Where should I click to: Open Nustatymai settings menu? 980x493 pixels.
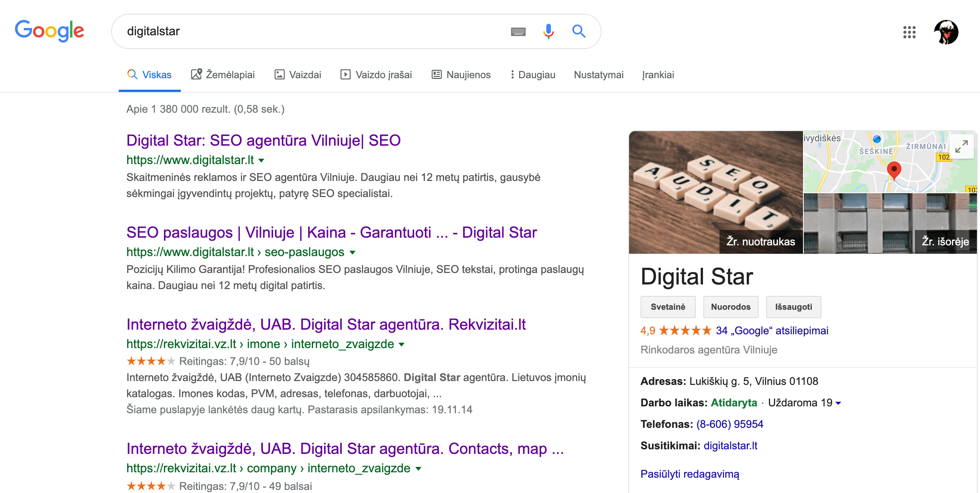coord(598,75)
